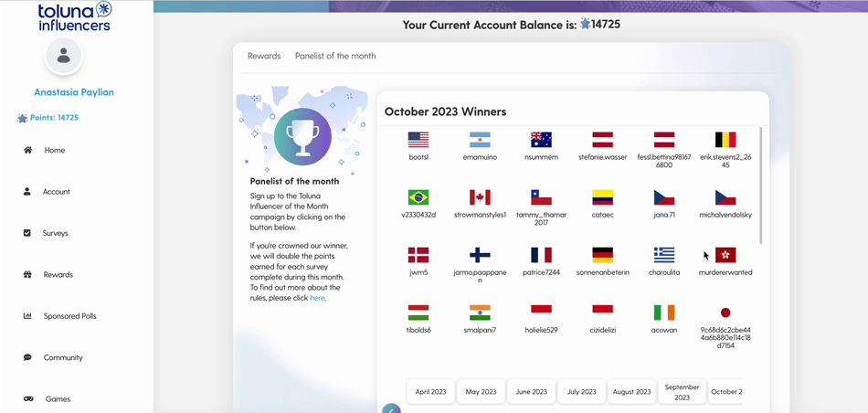
Task: Click the Home house icon in sidebar
Action: (x=27, y=150)
